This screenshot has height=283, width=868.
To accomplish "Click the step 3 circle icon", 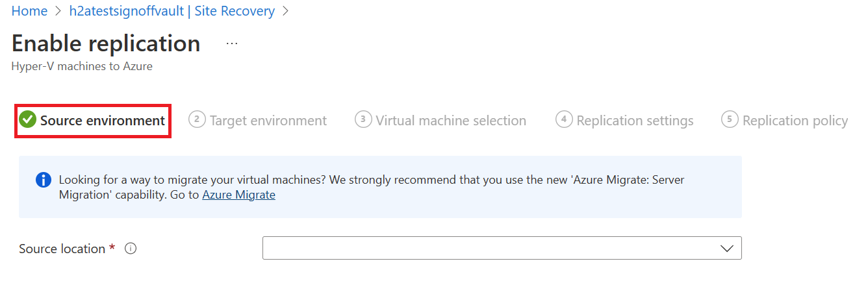I will tap(363, 119).
